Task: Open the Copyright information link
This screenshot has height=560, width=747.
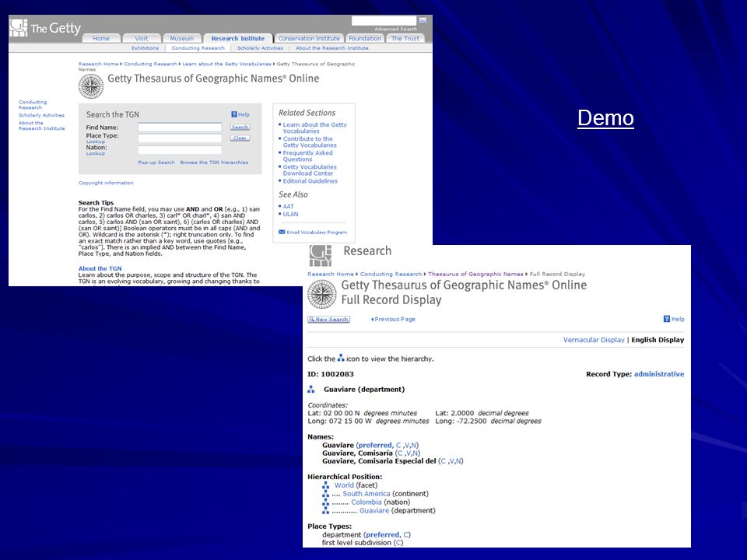Action: [x=106, y=183]
